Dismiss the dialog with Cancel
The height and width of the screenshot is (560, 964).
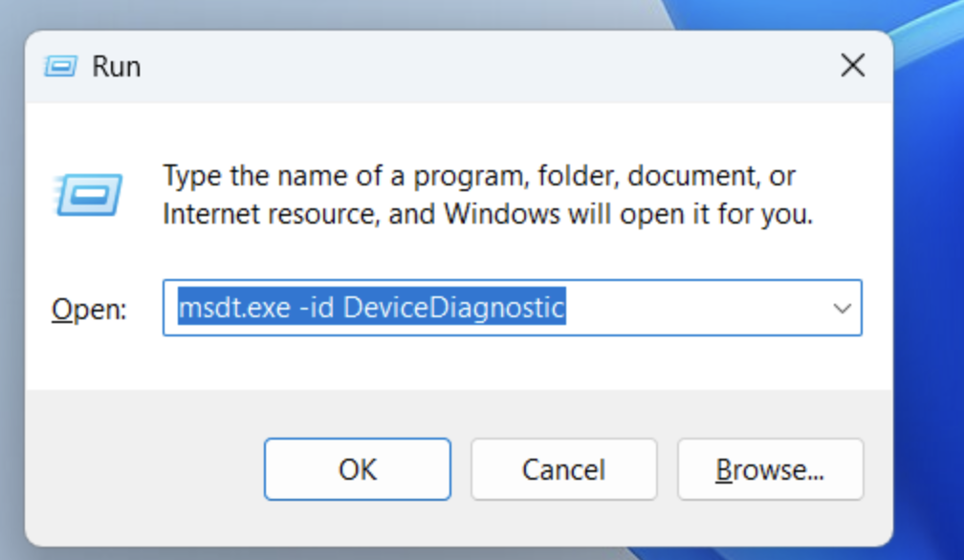(563, 469)
